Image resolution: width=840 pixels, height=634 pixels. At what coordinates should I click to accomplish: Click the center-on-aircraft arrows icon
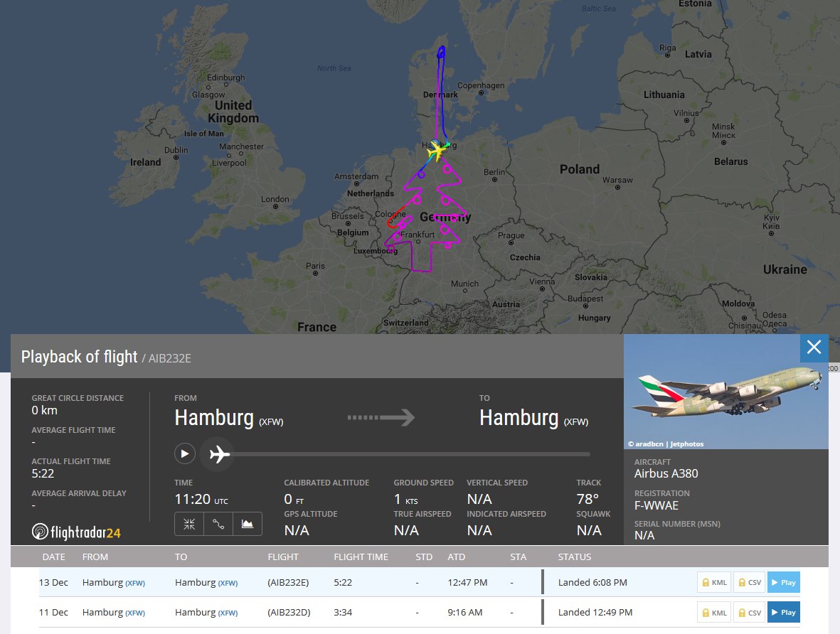pos(189,524)
